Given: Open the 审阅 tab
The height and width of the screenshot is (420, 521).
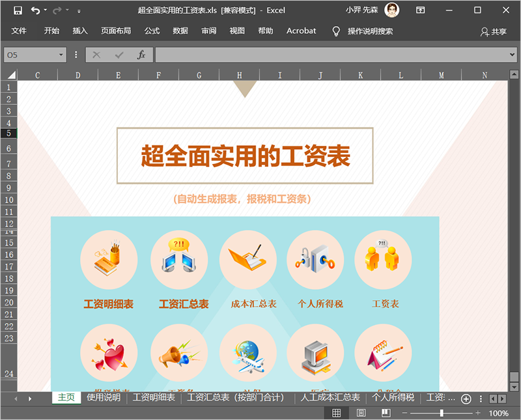Looking at the screenshot, I should coord(208,31).
